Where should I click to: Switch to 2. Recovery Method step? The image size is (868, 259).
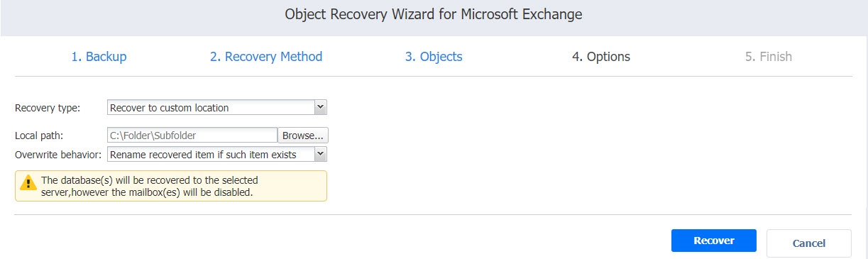(x=266, y=57)
